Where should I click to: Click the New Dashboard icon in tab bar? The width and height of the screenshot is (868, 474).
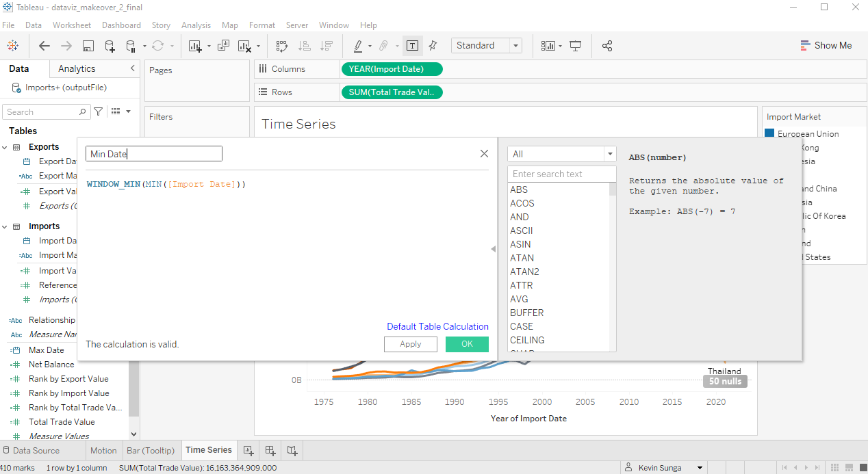[x=270, y=450]
